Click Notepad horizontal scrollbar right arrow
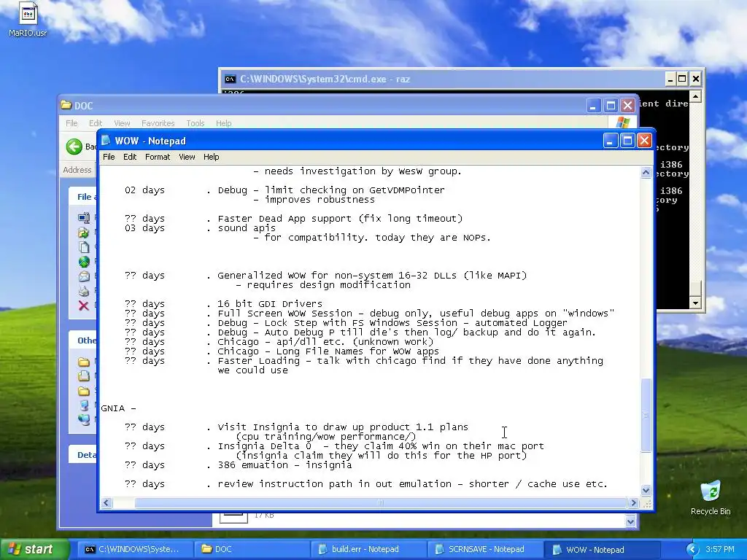 point(633,503)
